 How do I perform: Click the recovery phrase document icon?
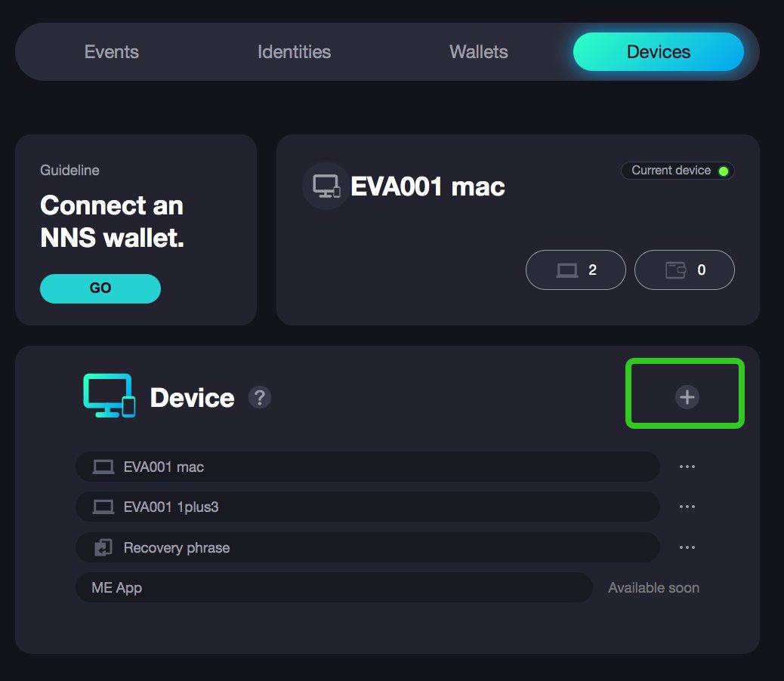click(103, 547)
